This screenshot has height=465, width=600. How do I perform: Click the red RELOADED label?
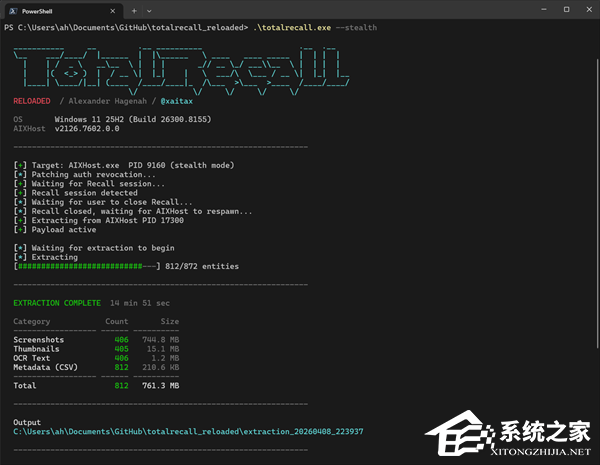click(x=32, y=101)
